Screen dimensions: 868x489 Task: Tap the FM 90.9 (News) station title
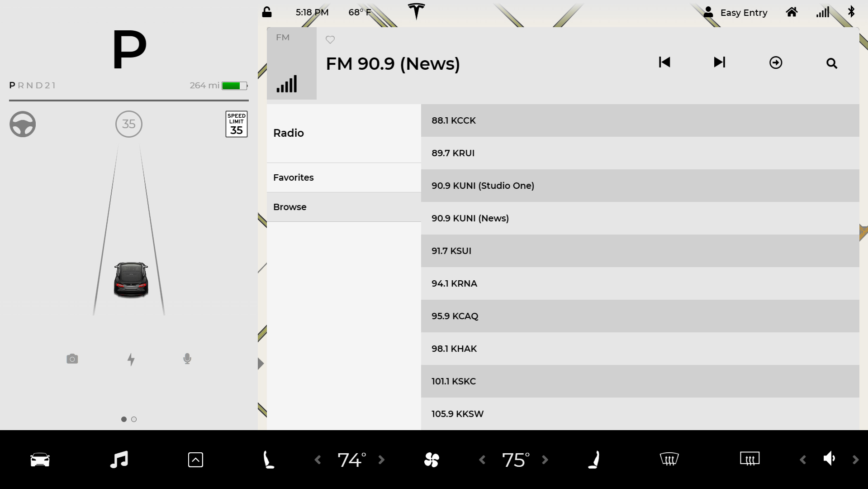tap(393, 64)
